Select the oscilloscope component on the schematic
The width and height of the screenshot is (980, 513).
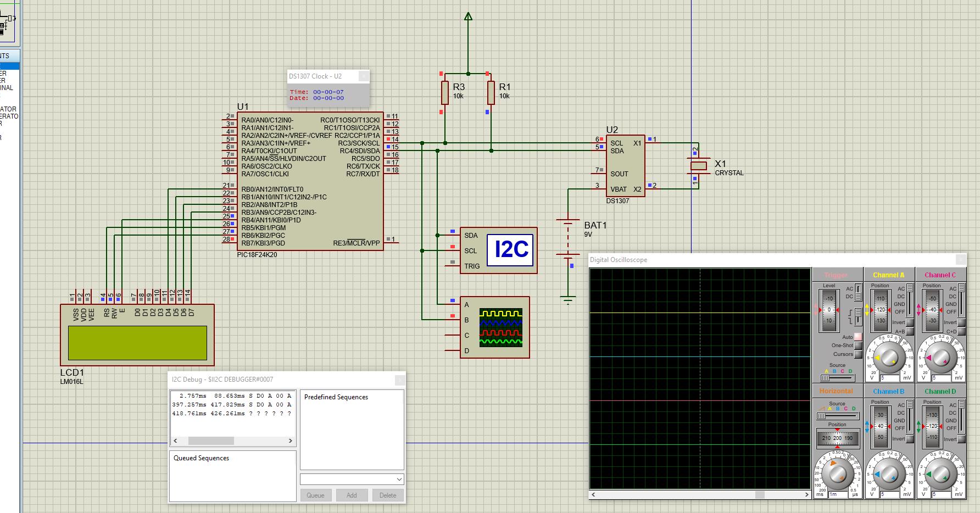coord(494,327)
